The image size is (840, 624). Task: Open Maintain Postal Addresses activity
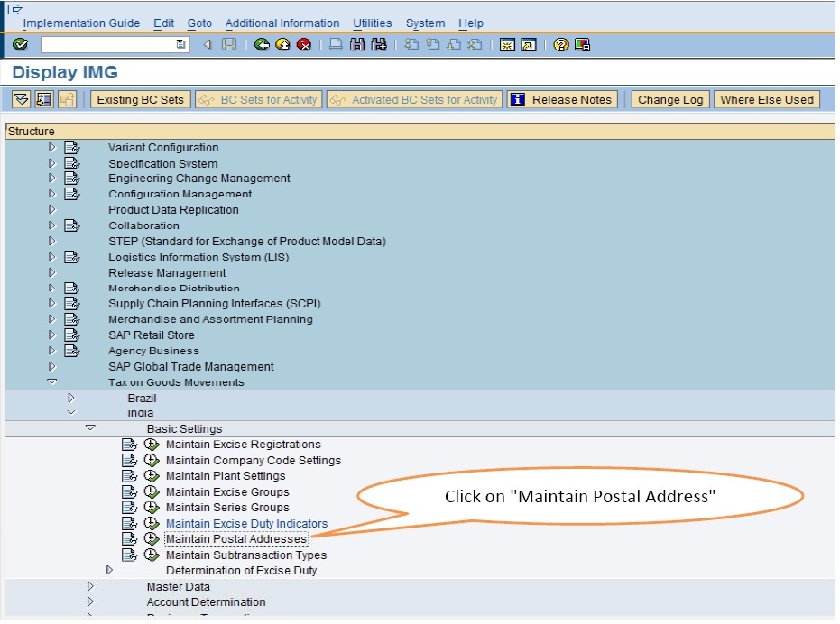pyautogui.click(x=236, y=538)
